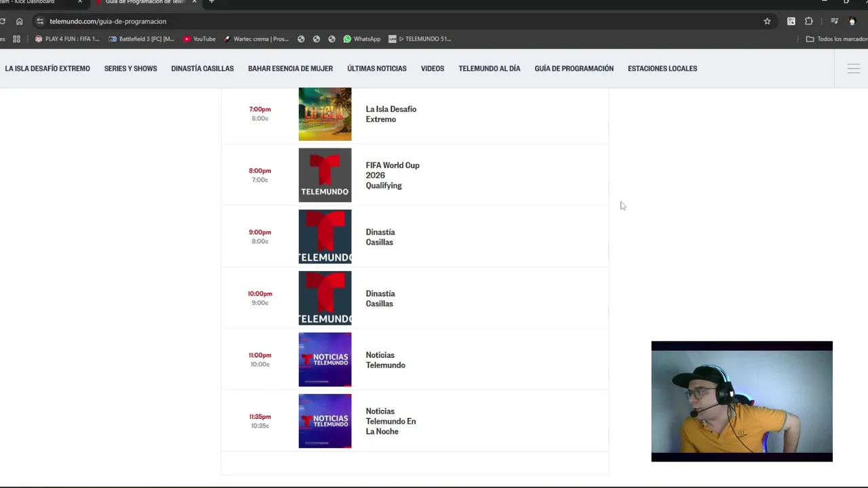This screenshot has height=488, width=868.
Task: Click Noticias Telemundo En La Noche title
Action: click(x=391, y=421)
